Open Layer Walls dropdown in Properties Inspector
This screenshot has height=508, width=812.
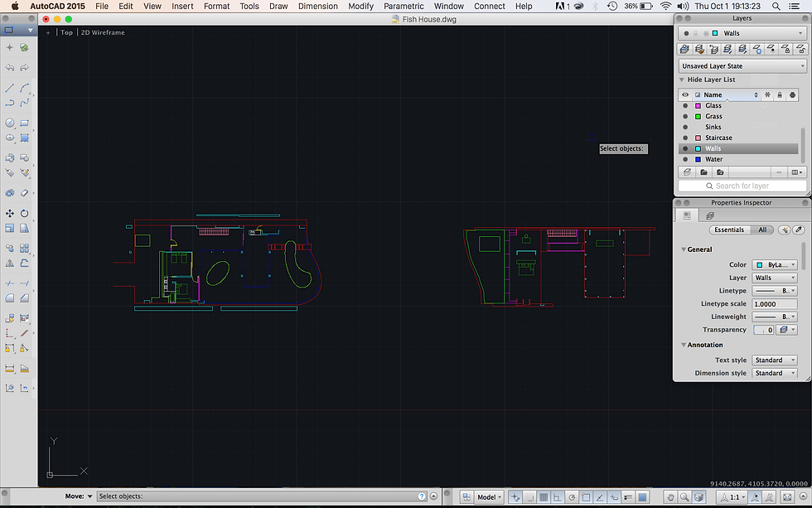(775, 278)
